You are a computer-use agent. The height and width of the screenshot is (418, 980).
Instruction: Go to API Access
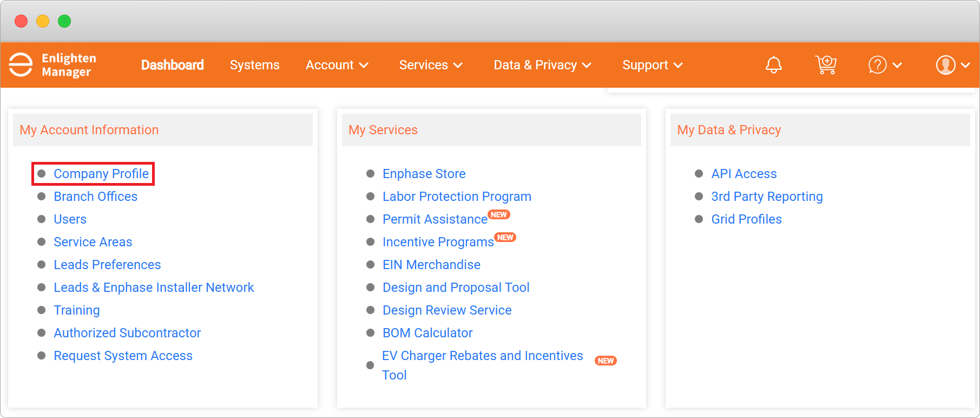click(744, 174)
